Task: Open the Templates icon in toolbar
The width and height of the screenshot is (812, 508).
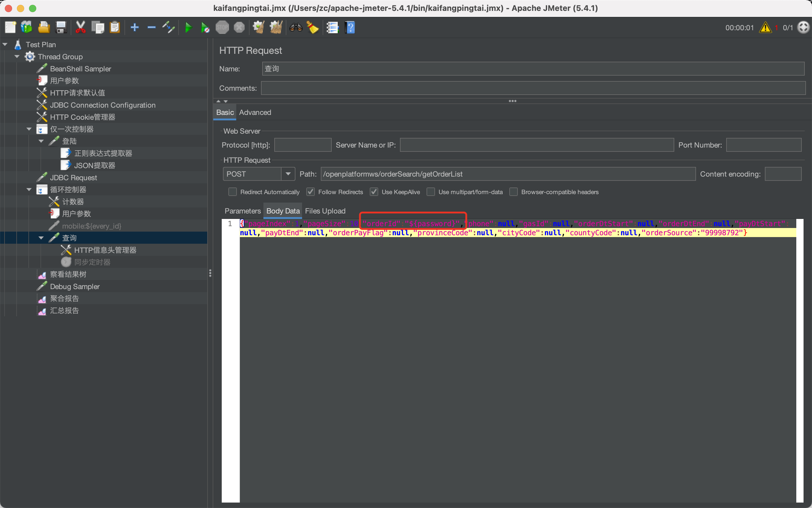Action: (x=27, y=27)
